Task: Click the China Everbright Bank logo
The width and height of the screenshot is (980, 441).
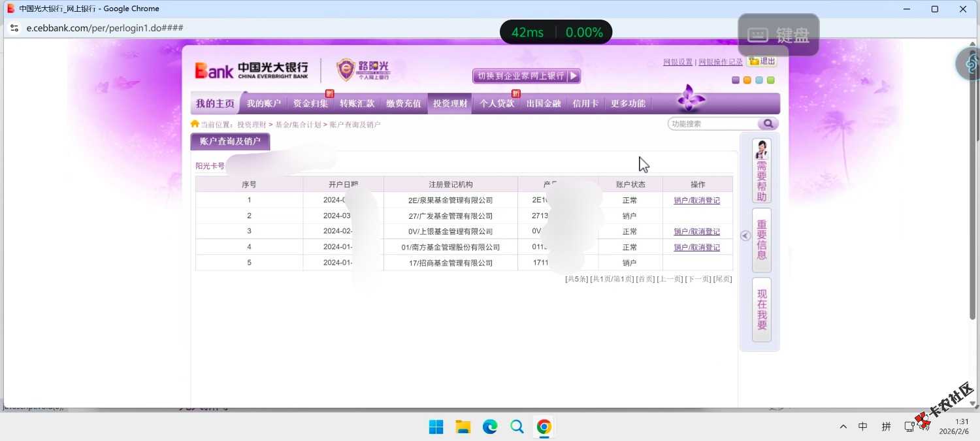Action: tap(252, 70)
